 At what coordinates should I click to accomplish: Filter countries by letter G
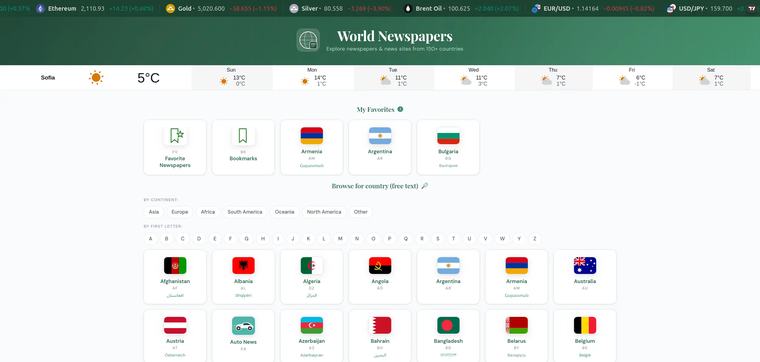(247, 239)
